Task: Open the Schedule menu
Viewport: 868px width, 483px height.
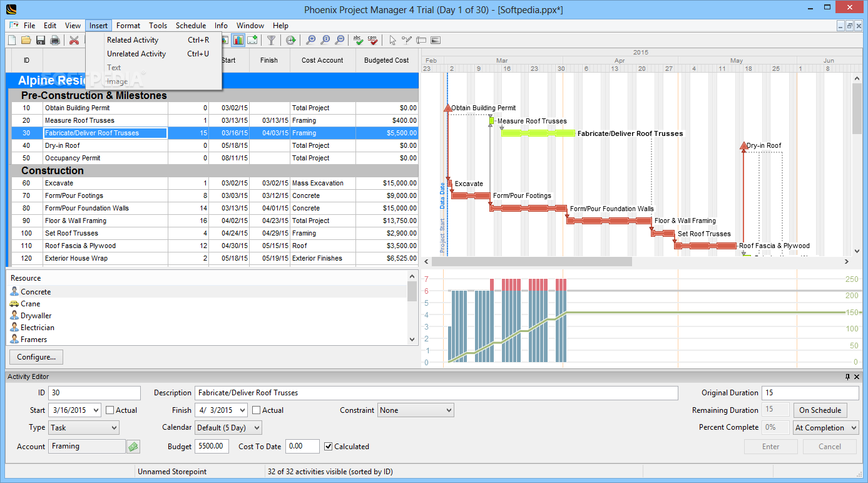Action: 191,26
